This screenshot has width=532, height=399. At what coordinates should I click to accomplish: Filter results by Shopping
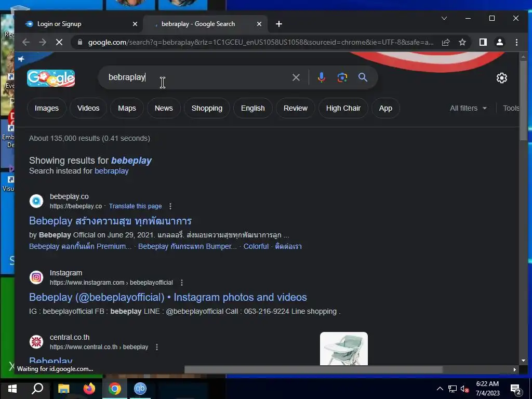(x=207, y=108)
